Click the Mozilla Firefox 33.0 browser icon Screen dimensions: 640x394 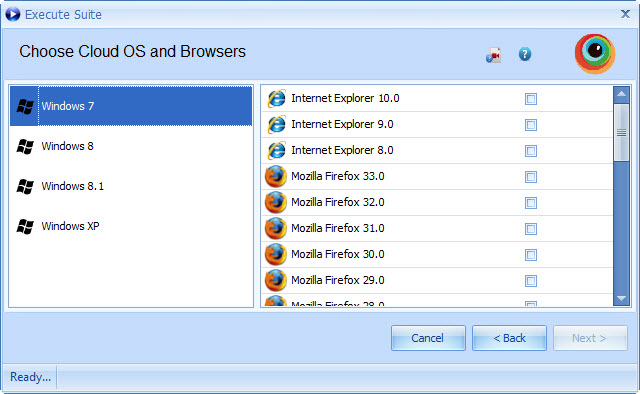[276, 176]
